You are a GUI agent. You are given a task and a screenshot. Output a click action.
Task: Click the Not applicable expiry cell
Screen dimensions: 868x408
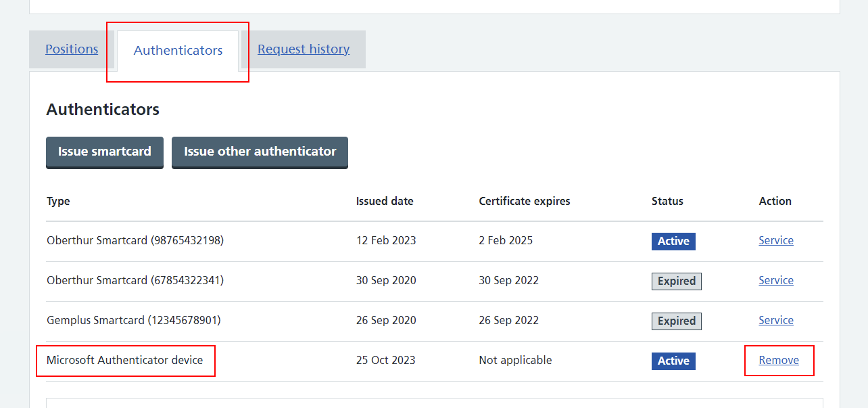point(515,361)
